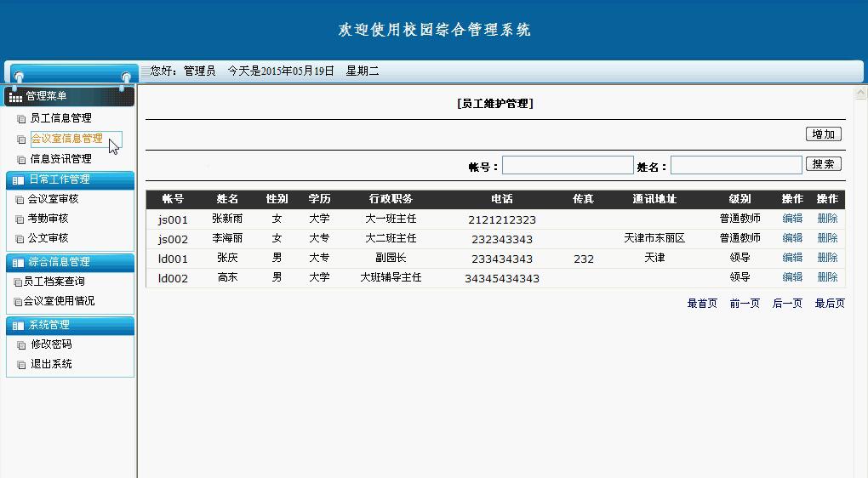Open 会议室审核 menu item
Viewport: 868px width, 478px height.
[x=53, y=199]
